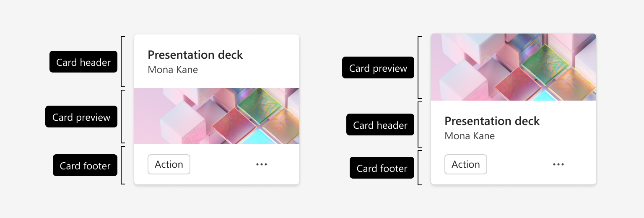Select the right Card preview label
644x218 pixels.
click(x=378, y=67)
